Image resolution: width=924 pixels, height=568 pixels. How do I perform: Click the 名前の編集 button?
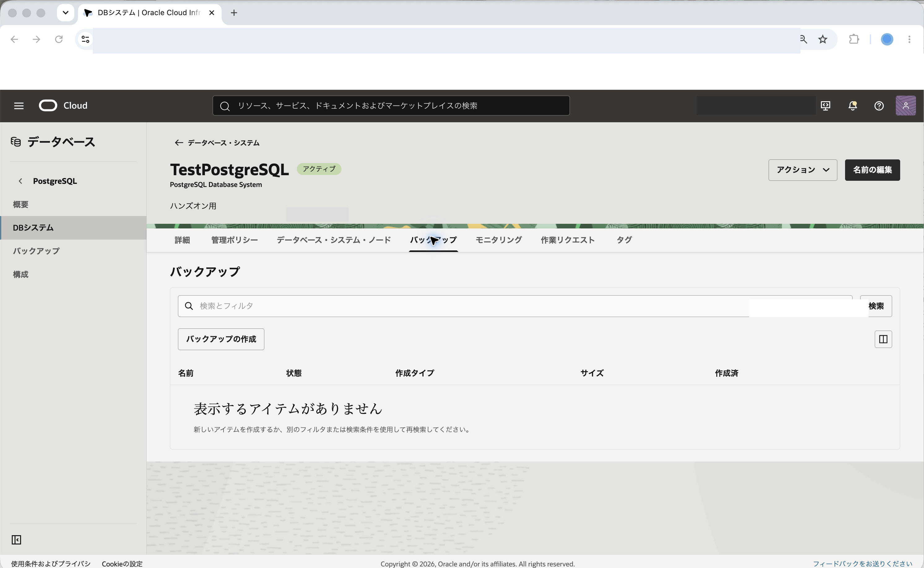click(x=872, y=170)
